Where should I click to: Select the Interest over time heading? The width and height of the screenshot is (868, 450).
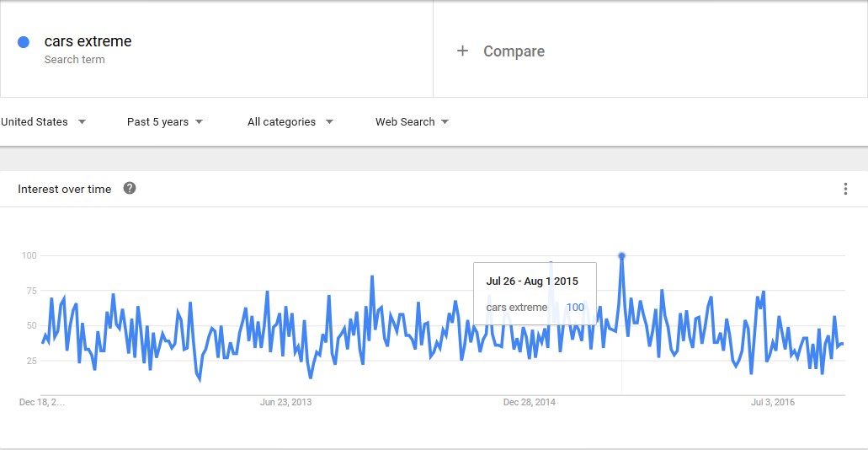pyautogui.click(x=64, y=190)
